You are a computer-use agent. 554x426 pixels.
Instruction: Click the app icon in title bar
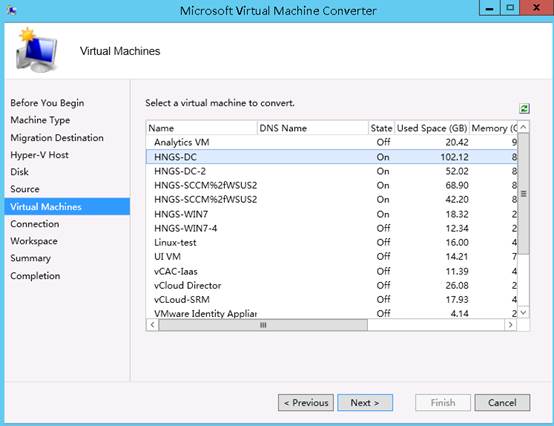pyautogui.click(x=11, y=11)
